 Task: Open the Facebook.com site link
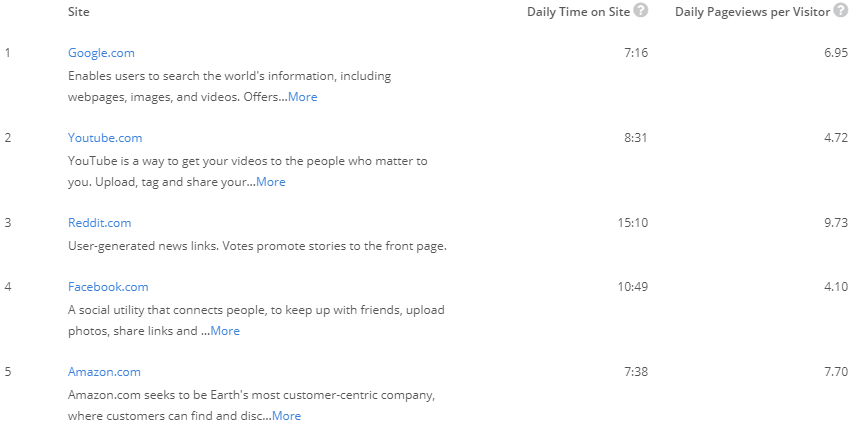pyautogui.click(x=108, y=286)
